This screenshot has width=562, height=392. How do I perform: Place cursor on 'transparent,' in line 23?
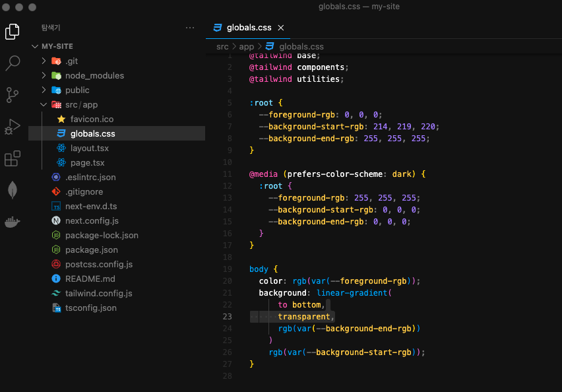tap(306, 317)
